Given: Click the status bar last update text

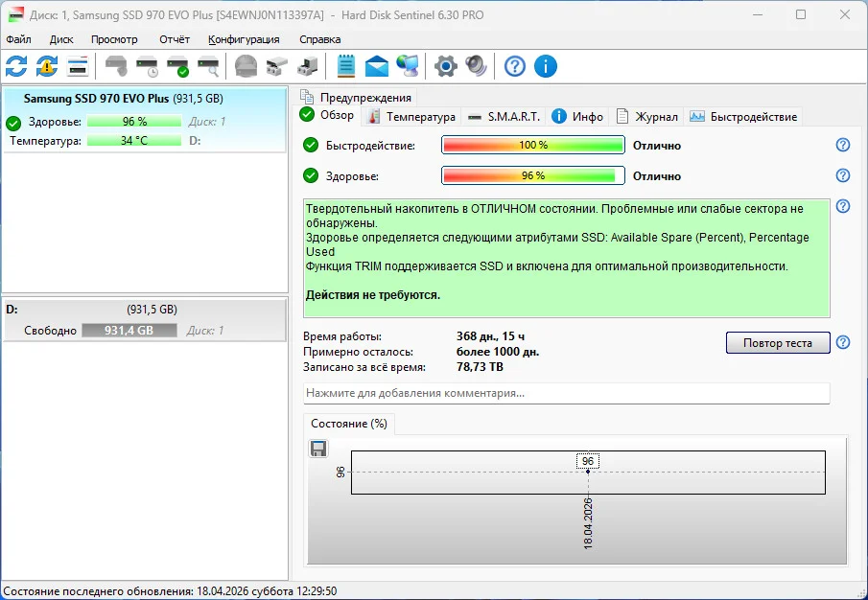Looking at the screenshot, I should [170, 591].
